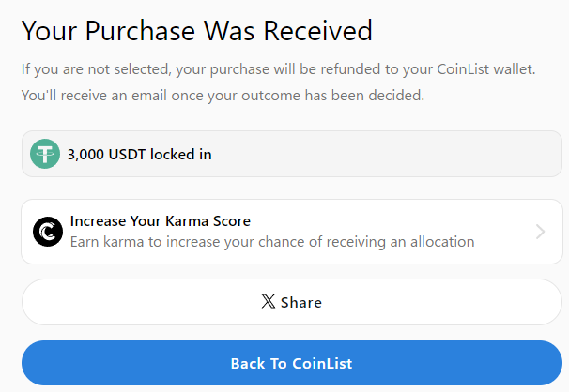Viewport: 569px width, 392px height.
Task: Click the '3,000' amount number
Action: tap(85, 155)
